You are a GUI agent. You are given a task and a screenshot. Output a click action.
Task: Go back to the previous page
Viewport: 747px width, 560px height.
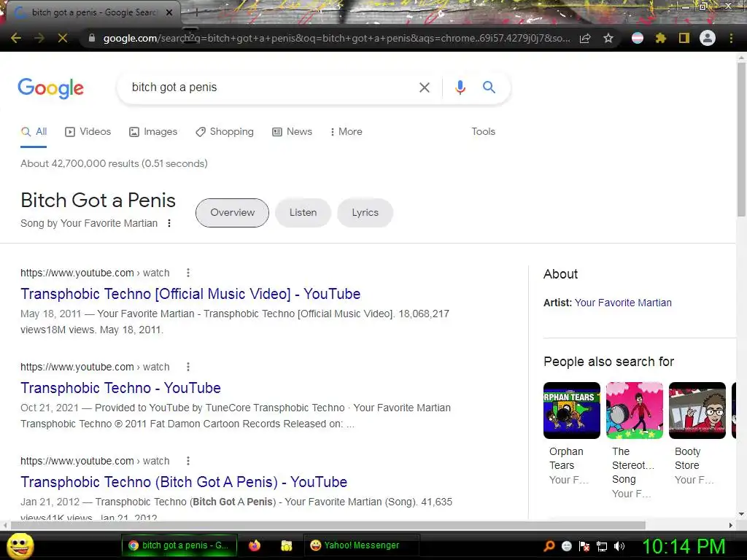[16, 38]
